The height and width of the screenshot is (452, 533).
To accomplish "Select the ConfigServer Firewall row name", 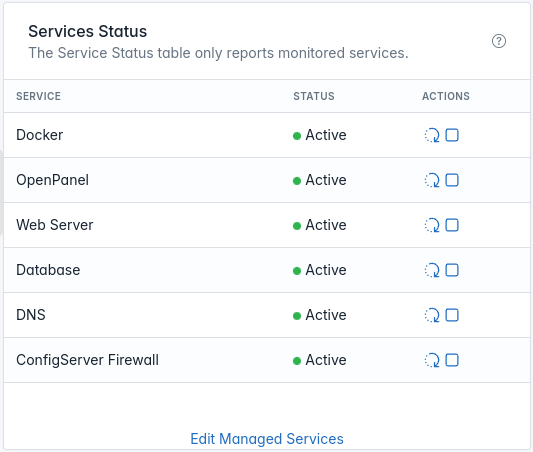I will 87,360.
